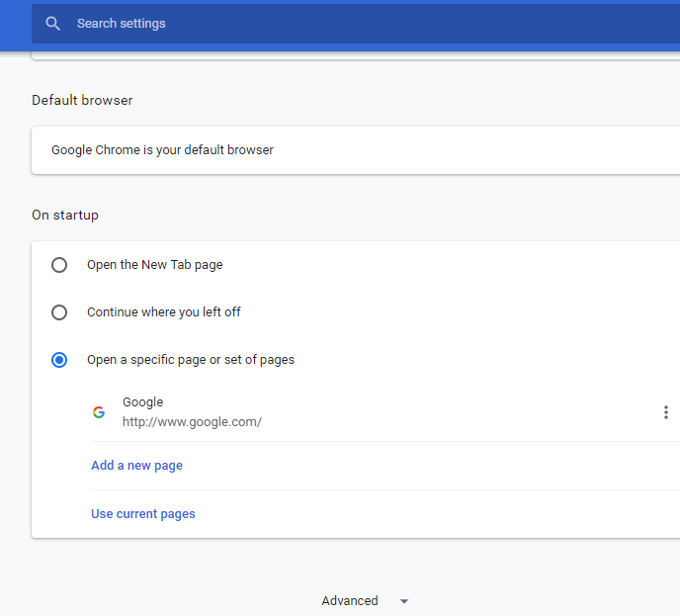Choose the Continue where you left off radio button

click(59, 312)
